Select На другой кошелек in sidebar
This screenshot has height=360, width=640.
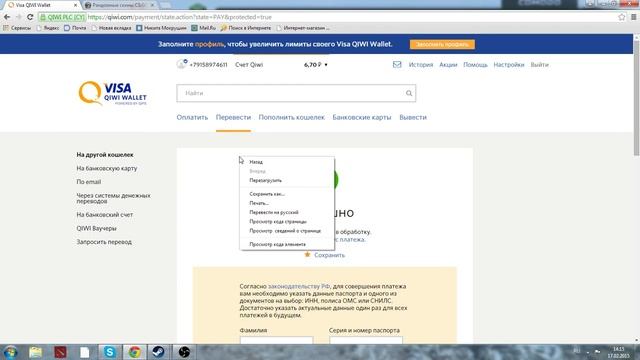click(x=105, y=155)
